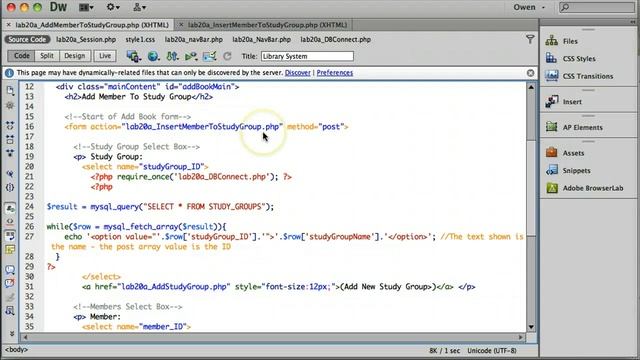Click the W3C validation icon
Image resolution: width=640 pixels, height=360 pixels.
[x=191, y=56]
